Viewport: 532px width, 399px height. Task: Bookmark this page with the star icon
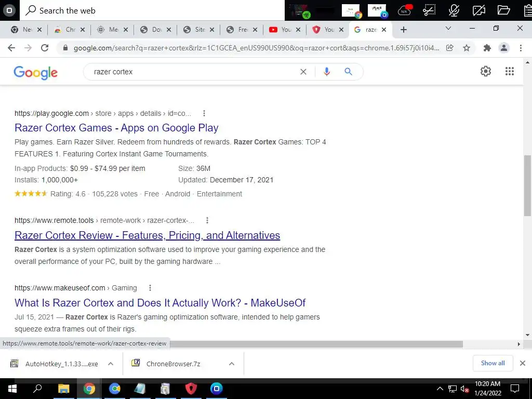point(467,48)
